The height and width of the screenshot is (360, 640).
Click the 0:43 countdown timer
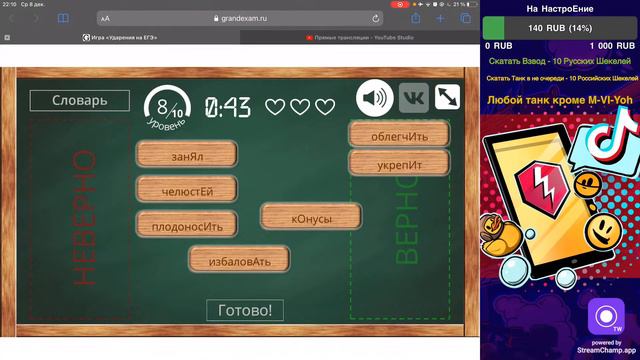pos(228,107)
